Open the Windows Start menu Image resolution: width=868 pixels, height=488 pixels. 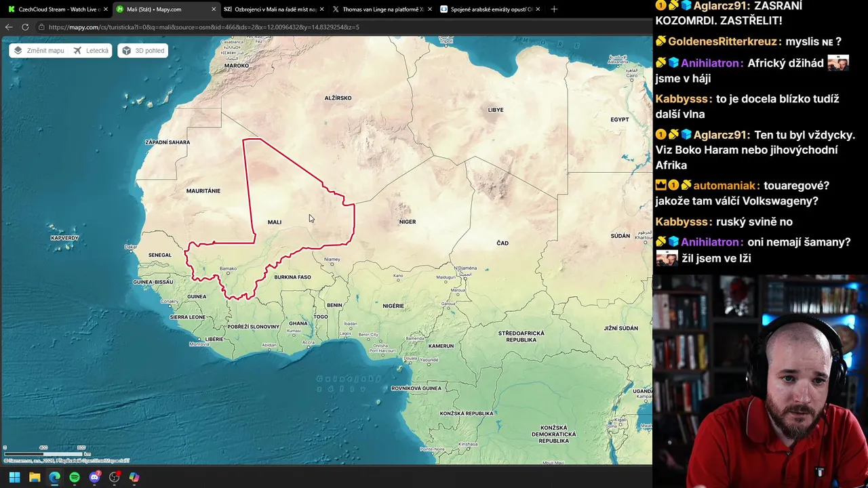point(14,477)
